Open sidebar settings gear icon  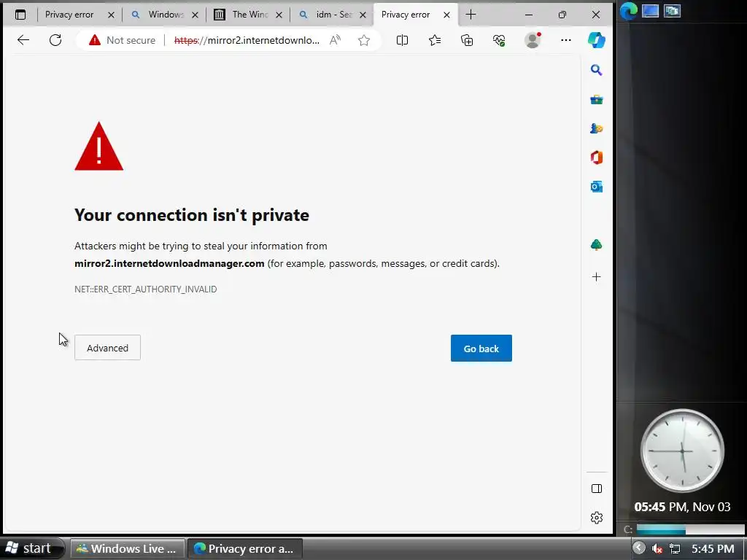[x=597, y=518]
